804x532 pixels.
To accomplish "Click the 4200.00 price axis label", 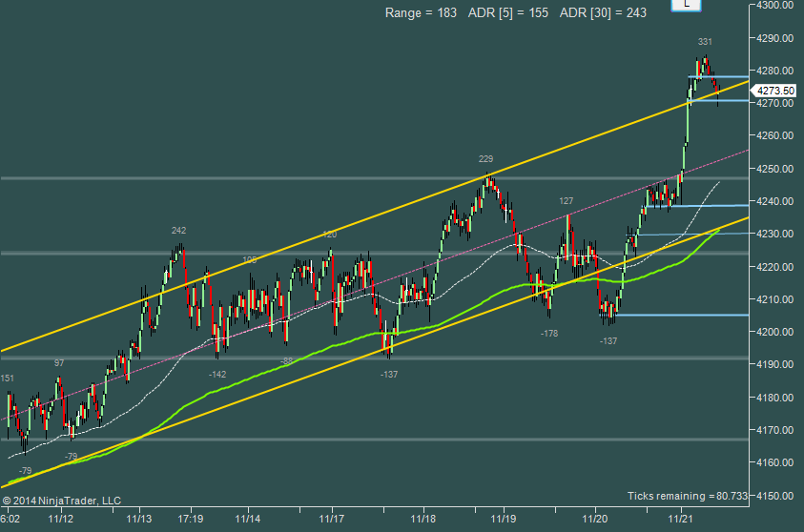I will click(x=774, y=332).
